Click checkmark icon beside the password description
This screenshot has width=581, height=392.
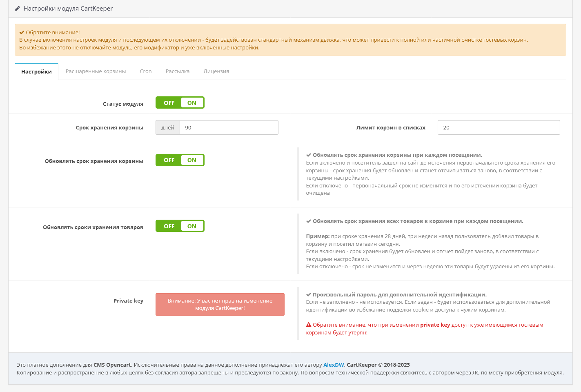pos(309,295)
